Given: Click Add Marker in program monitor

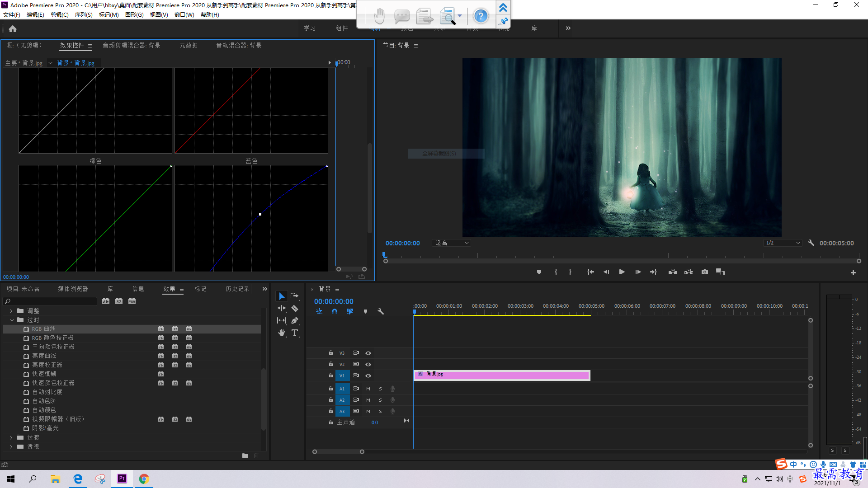Looking at the screenshot, I should tap(539, 272).
